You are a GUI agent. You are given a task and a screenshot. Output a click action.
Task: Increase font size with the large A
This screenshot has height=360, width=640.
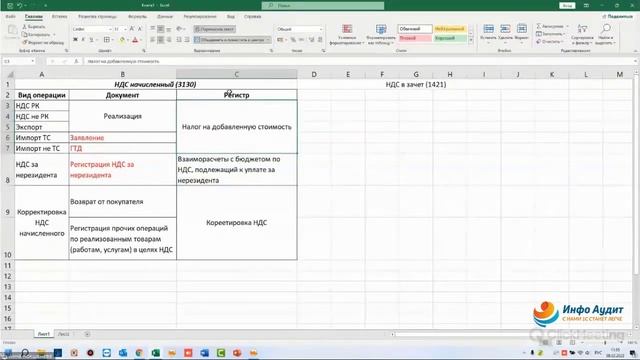point(132,29)
